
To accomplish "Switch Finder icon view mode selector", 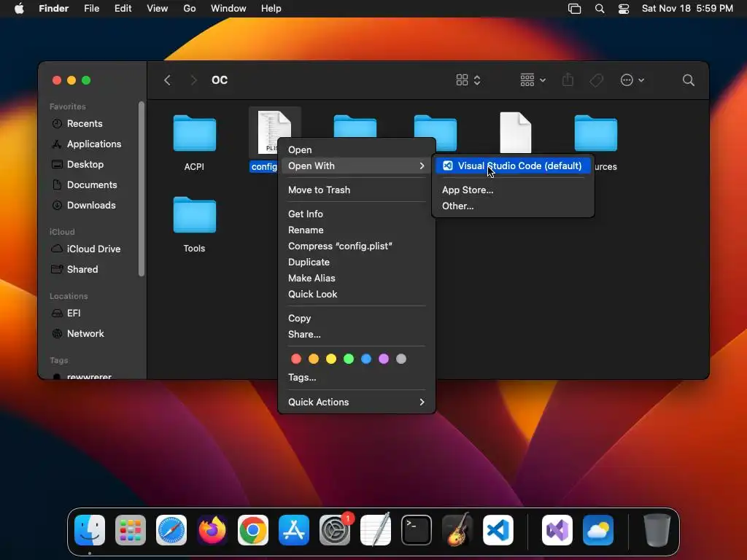I will tap(468, 80).
